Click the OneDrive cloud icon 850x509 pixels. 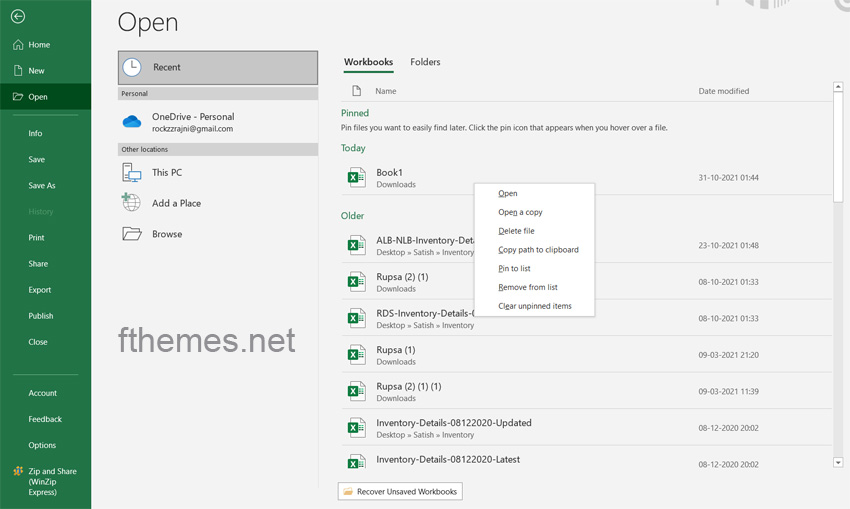tap(132, 121)
